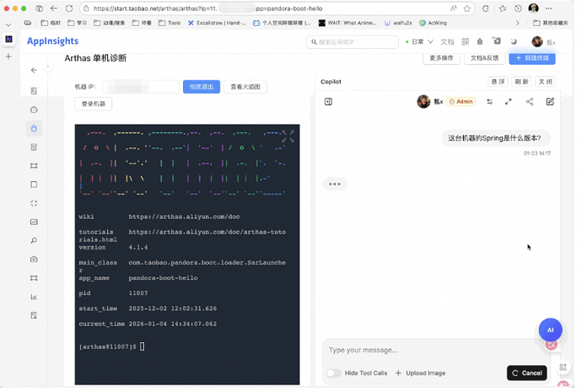Click the Cancel button
Image resolution: width=582 pixels, height=392 pixels.
coord(526,373)
